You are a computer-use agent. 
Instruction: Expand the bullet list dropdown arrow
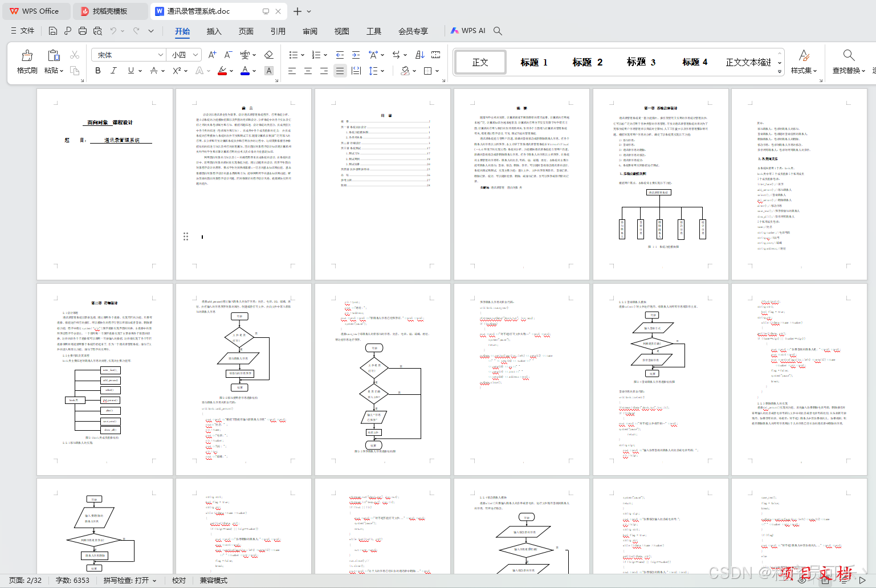[x=303, y=55]
